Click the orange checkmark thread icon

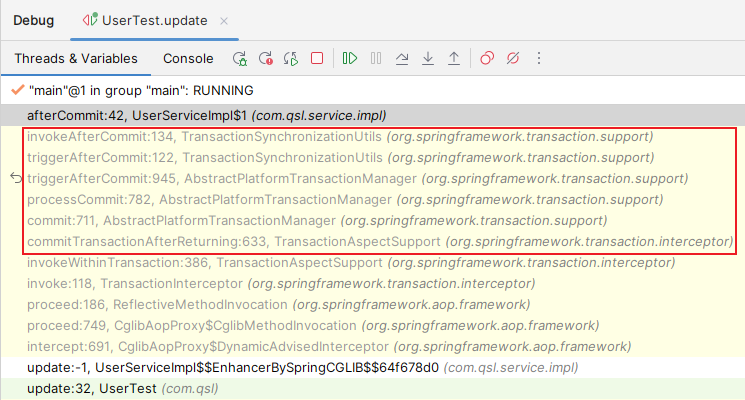[x=18, y=90]
